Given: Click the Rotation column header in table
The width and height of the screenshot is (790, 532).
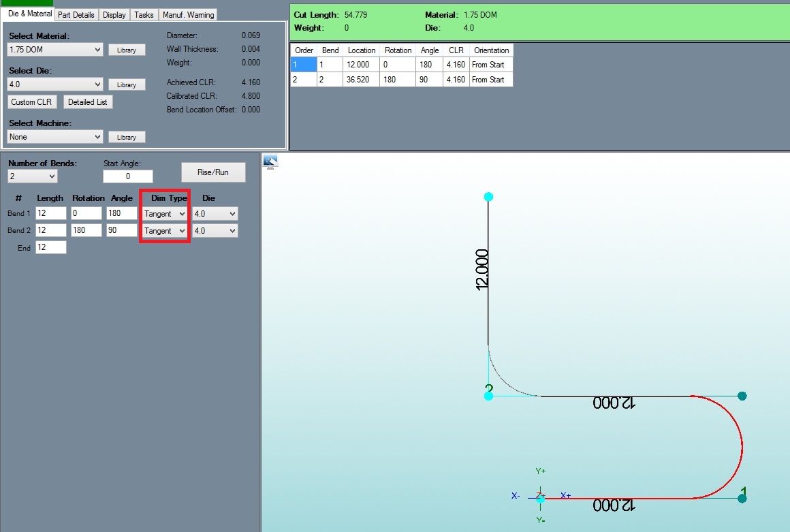Looking at the screenshot, I should pyautogui.click(x=398, y=50).
